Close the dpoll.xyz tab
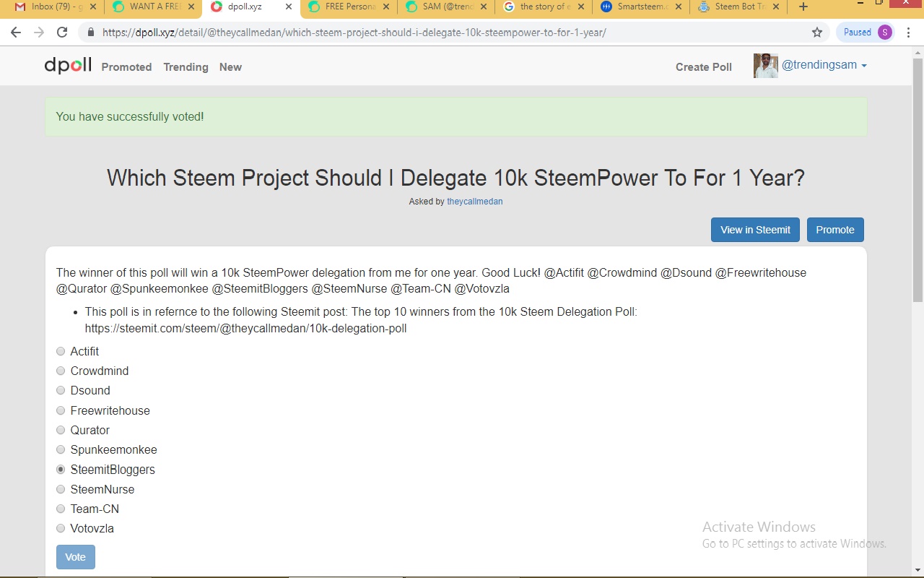This screenshot has width=924, height=578. tap(288, 7)
